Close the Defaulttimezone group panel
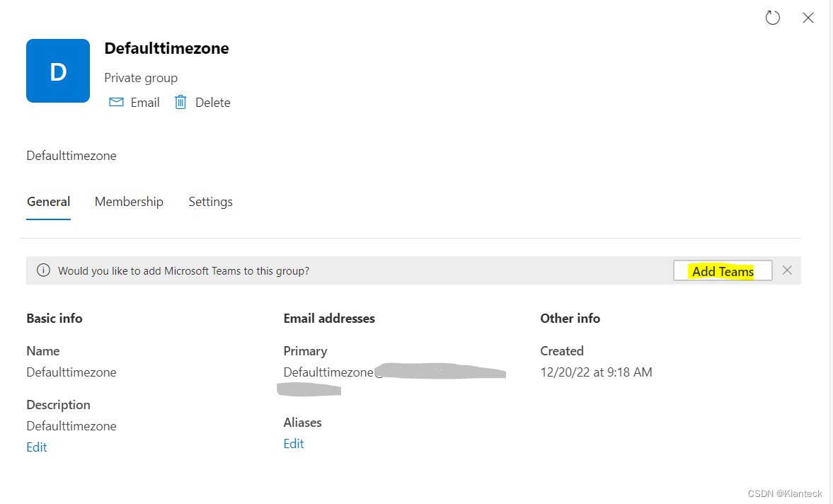Image resolution: width=833 pixels, height=504 pixels. [808, 18]
